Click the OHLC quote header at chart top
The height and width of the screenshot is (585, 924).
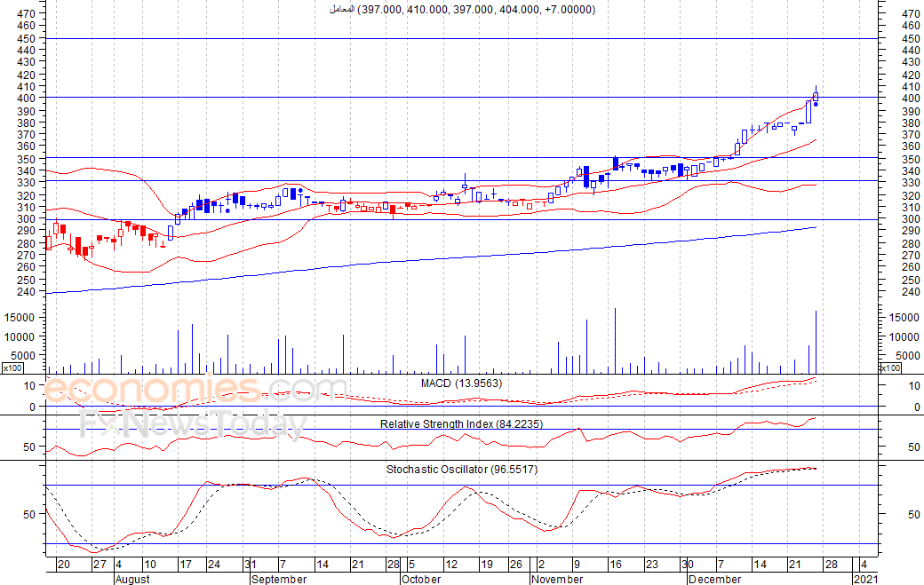pyautogui.click(x=463, y=10)
